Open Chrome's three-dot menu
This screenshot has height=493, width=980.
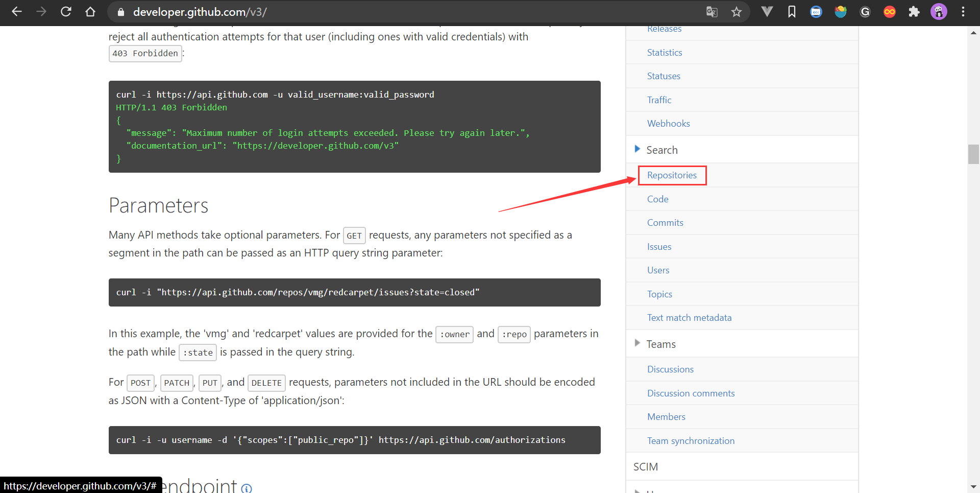pyautogui.click(x=964, y=11)
